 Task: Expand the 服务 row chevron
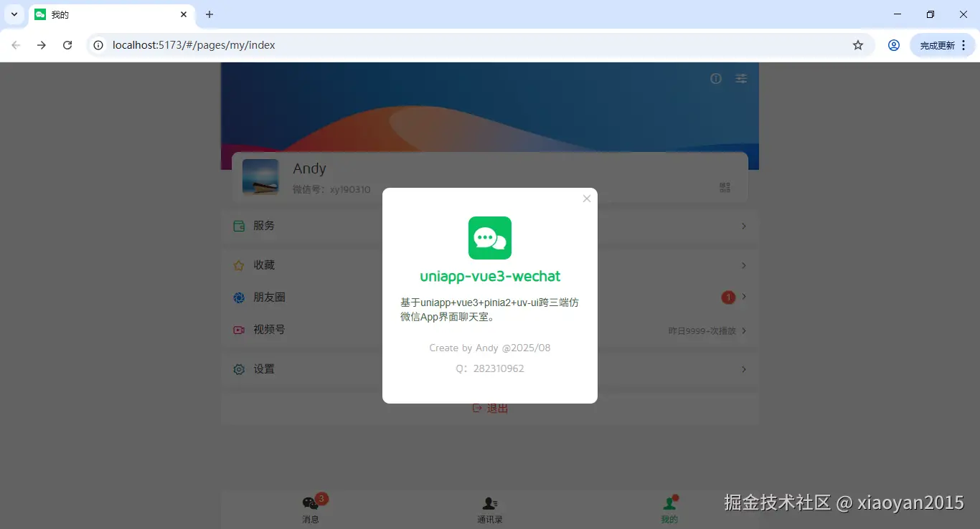pos(744,226)
